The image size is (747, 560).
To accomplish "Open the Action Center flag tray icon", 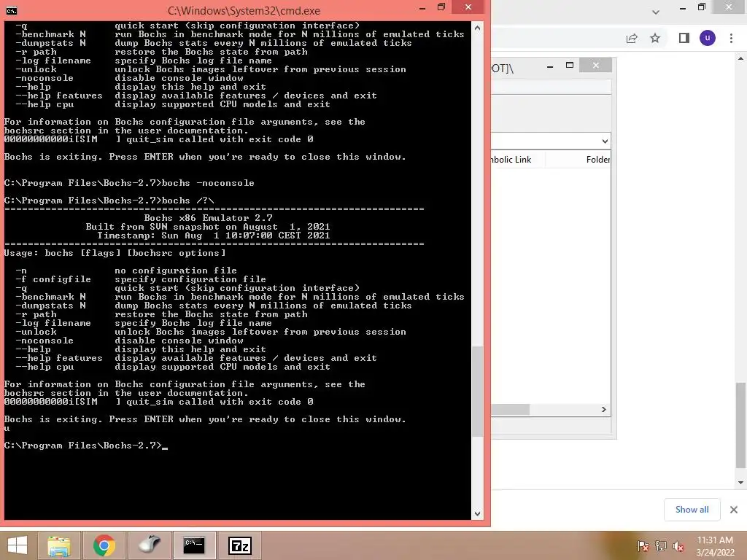I will (x=643, y=545).
